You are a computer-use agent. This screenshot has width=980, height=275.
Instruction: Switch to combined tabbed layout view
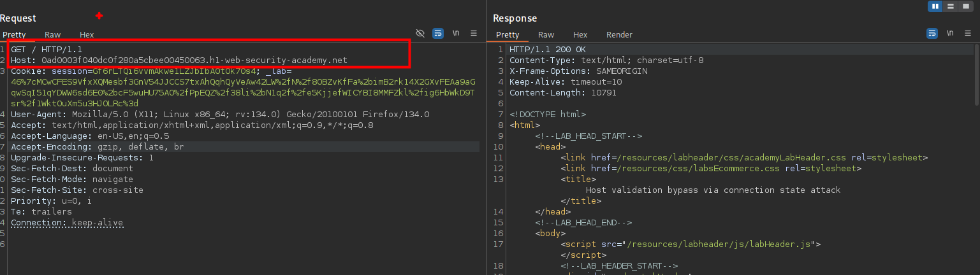pos(966,6)
